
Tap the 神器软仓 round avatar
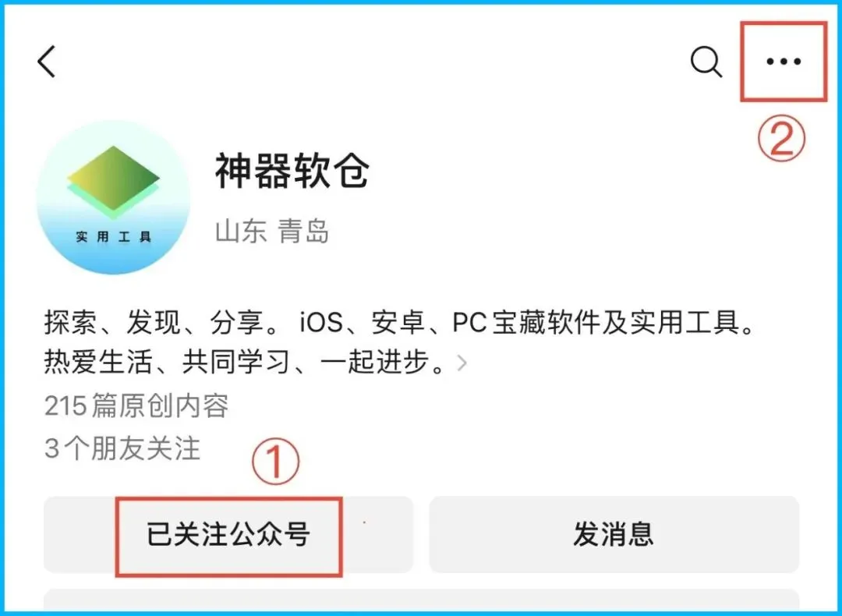[x=113, y=197]
